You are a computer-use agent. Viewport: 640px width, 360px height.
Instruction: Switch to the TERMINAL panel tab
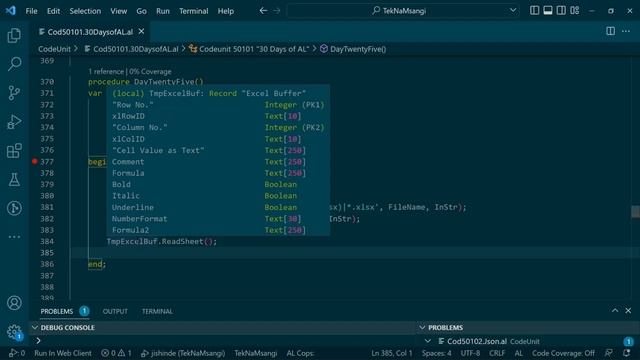(x=157, y=311)
